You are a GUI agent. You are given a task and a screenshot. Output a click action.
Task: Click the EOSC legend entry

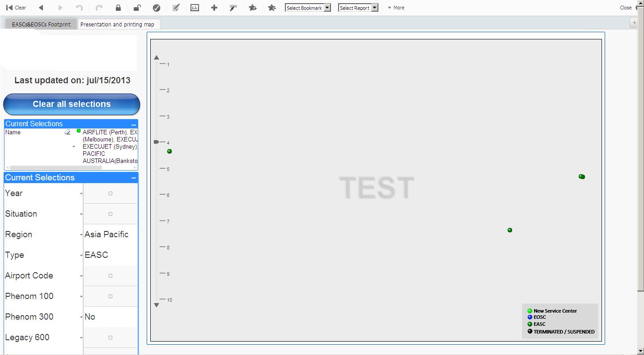pos(537,317)
